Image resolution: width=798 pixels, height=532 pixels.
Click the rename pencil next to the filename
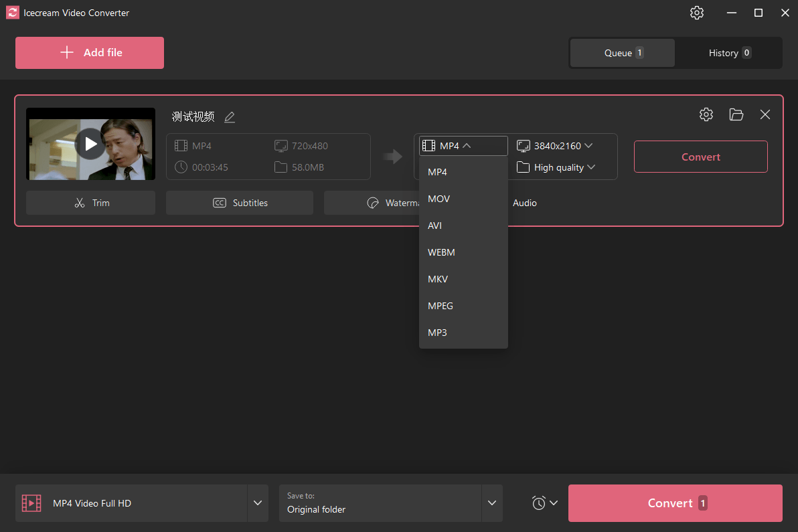tap(230, 116)
